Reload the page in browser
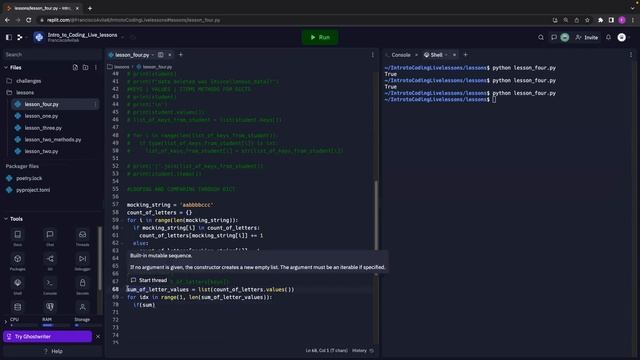The image size is (640, 360). (29, 20)
